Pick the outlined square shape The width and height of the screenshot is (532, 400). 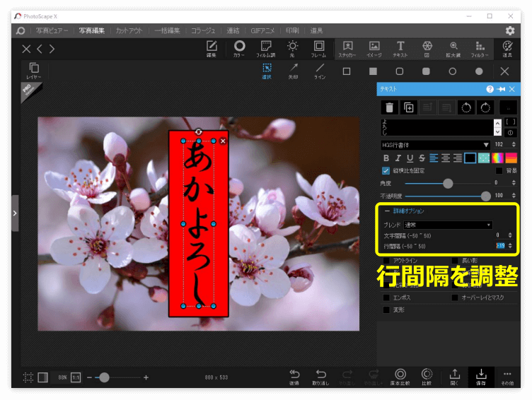pyautogui.click(x=347, y=71)
